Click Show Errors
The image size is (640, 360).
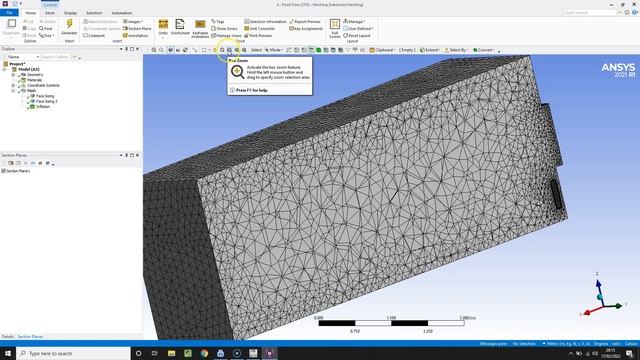224,29
